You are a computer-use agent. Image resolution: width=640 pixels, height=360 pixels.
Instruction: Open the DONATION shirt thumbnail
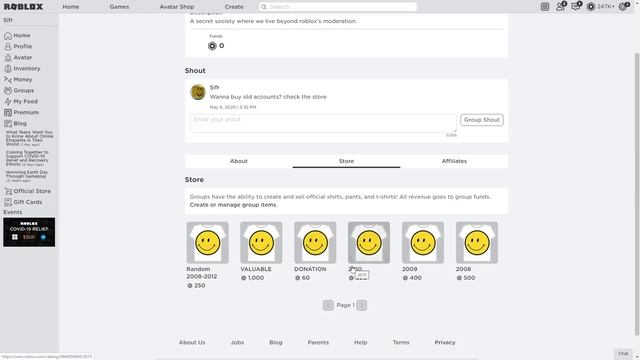[x=315, y=242]
